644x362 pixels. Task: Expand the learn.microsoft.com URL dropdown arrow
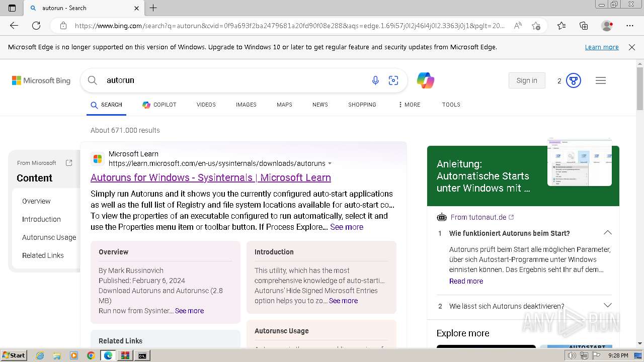[330, 163]
